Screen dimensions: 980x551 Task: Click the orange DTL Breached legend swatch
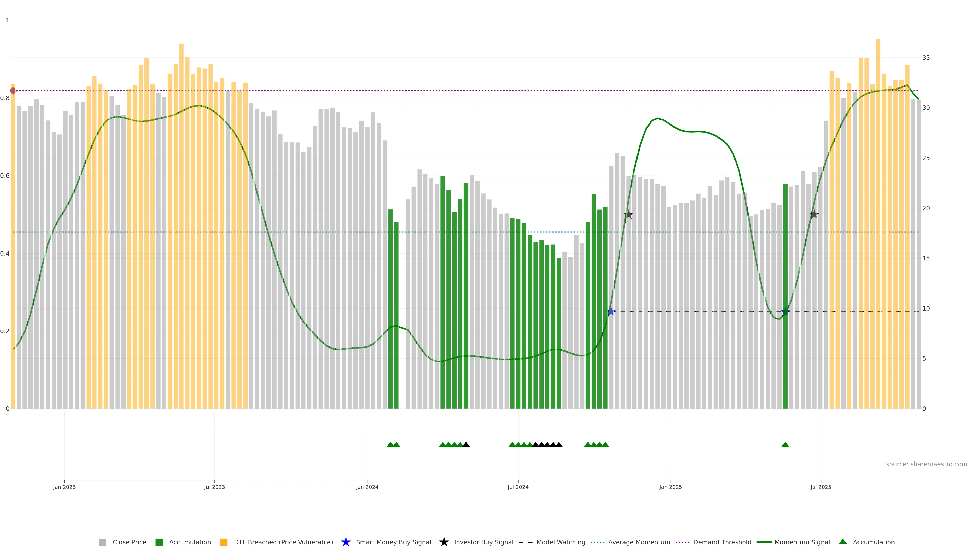224,542
